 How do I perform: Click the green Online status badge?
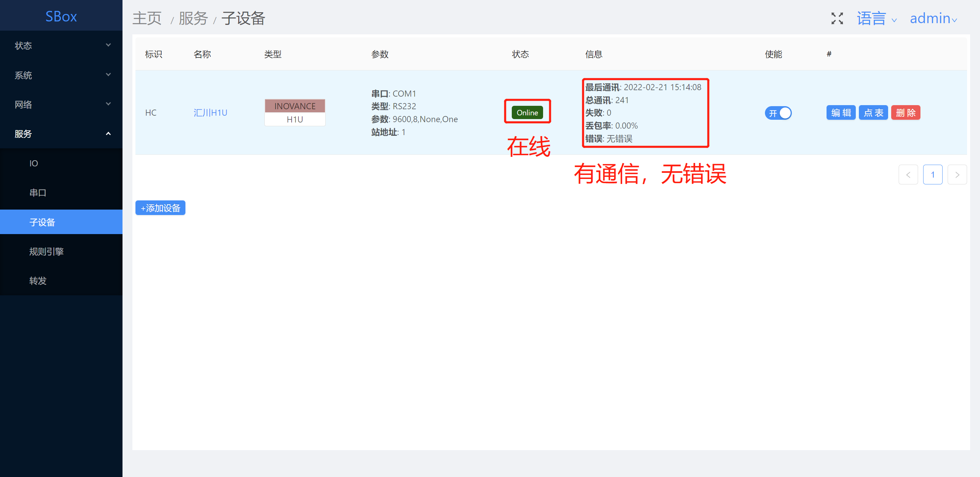coord(527,113)
